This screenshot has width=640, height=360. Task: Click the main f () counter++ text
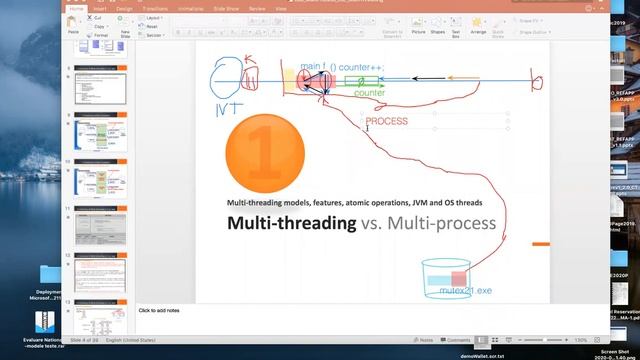[x=342, y=67]
